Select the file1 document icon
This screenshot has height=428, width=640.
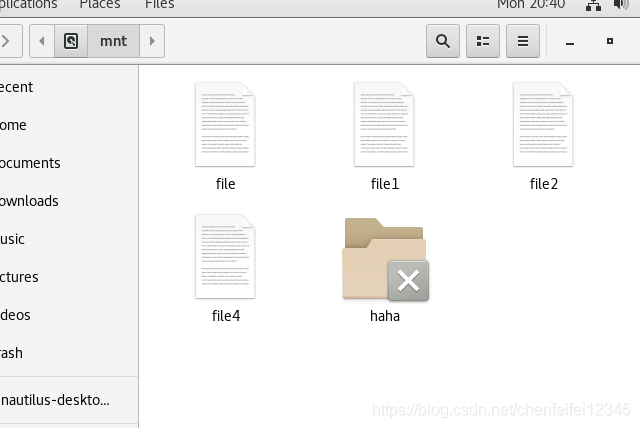pos(384,124)
